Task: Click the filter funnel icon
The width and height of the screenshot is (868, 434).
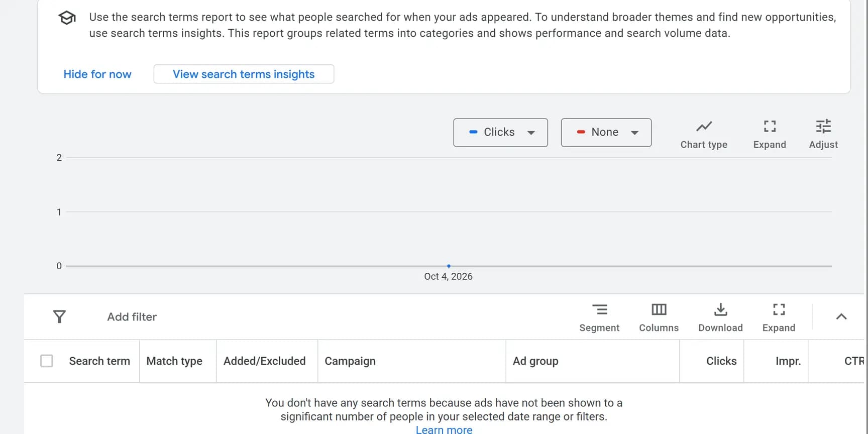Action: 59,316
